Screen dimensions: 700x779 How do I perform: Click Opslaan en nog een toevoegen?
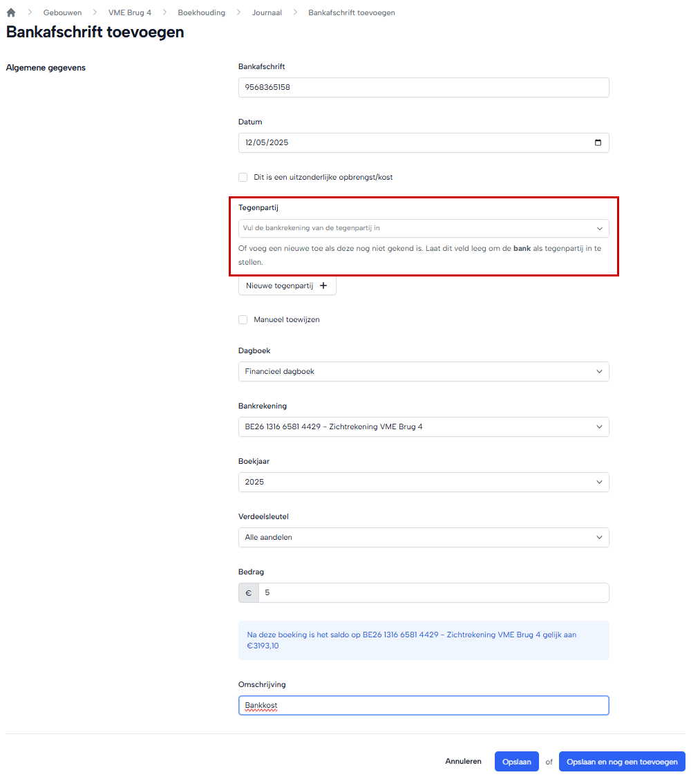coord(622,762)
